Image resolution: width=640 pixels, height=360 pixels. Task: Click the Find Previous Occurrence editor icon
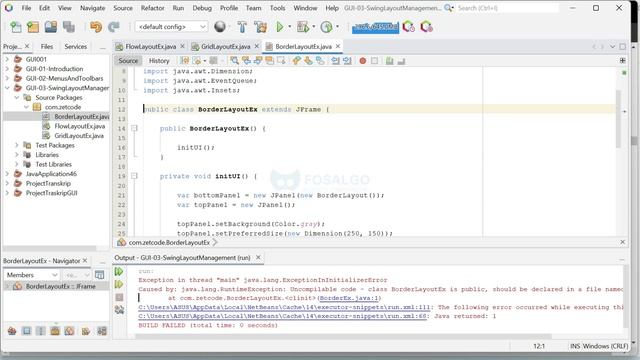(x=246, y=61)
